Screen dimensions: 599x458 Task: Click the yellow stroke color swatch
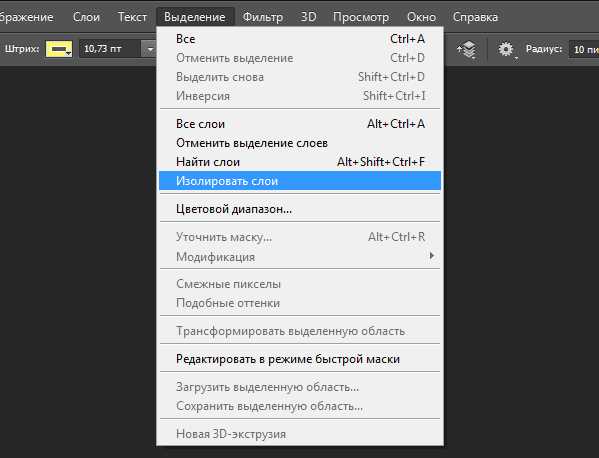point(59,49)
